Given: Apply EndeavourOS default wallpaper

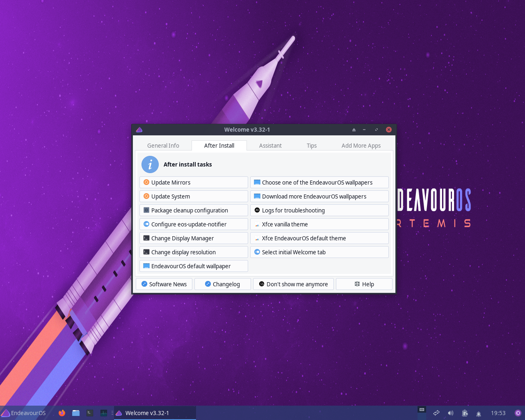Looking at the screenshot, I should tap(194, 266).
